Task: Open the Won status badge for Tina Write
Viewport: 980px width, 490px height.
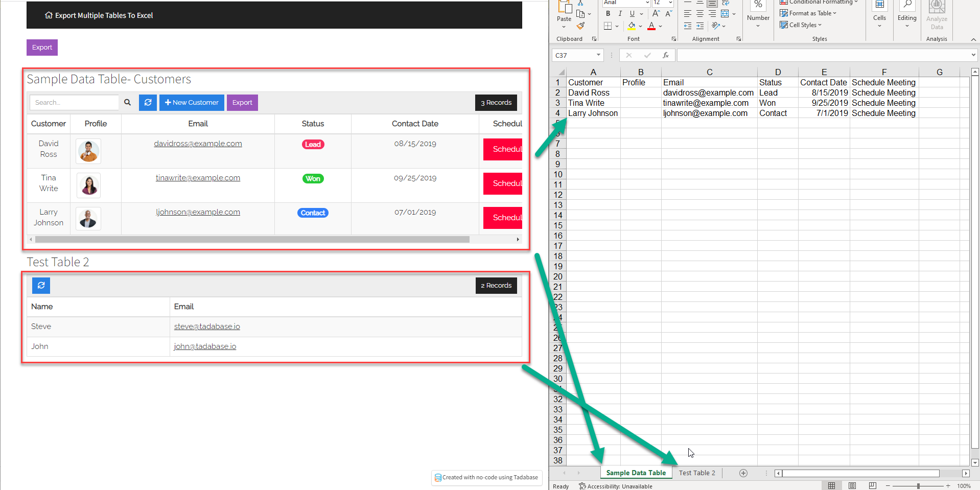Action: point(313,178)
